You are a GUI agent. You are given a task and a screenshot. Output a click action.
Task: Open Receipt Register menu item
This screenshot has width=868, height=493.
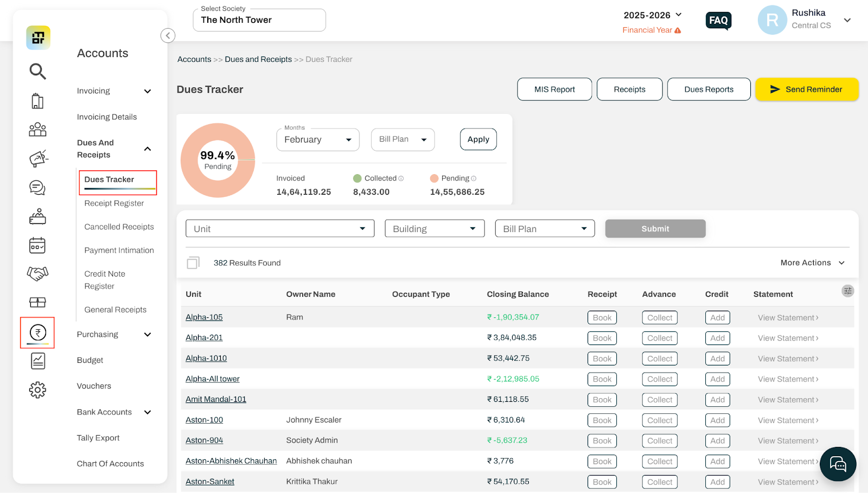tap(114, 203)
